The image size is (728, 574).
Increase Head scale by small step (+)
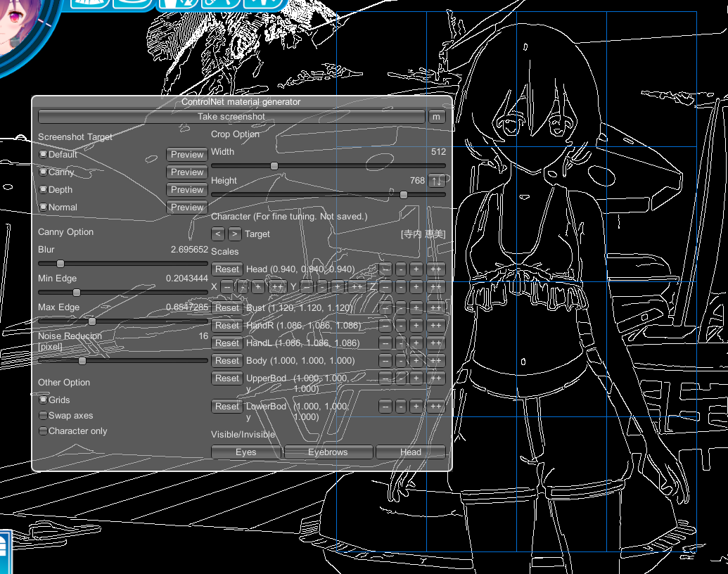point(416,269)
